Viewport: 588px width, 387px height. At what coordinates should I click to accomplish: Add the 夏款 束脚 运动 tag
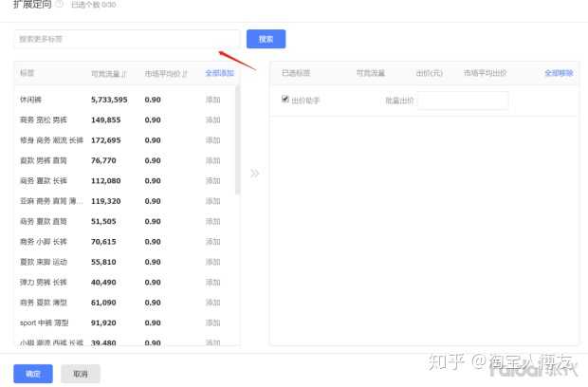click(x=213, y=262)
